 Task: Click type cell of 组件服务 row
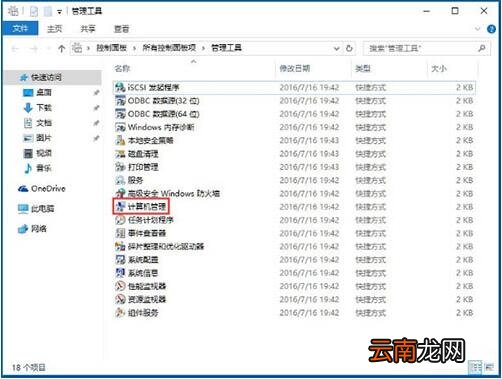(x=370, y=313)
